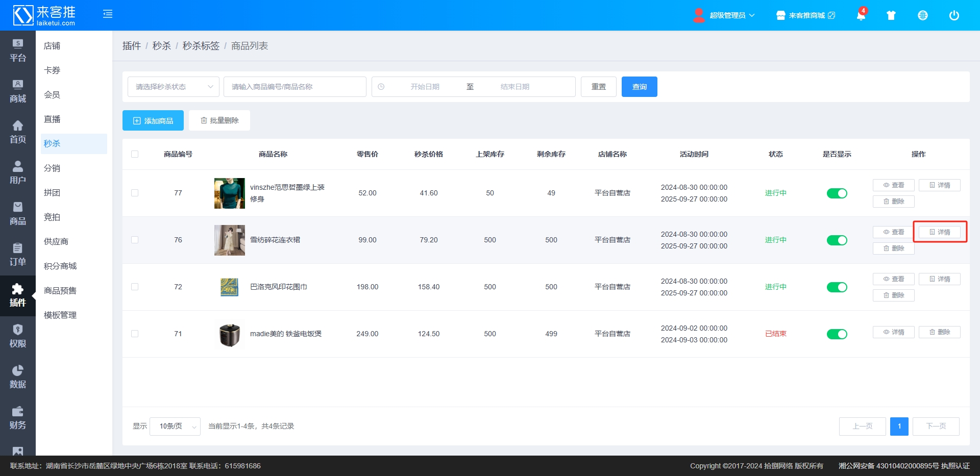This screenshot has width=980, height=476.
Task: Go to 首页 home icon in sidebar
Action: click(x=17, y=132)
